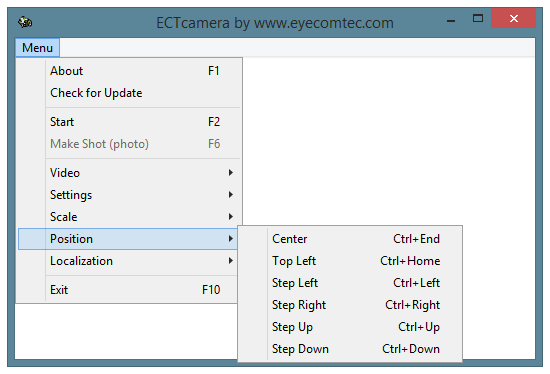Viewport: 550px width, 374px height.
Task: Choose Check for Update
Action: 128,93
